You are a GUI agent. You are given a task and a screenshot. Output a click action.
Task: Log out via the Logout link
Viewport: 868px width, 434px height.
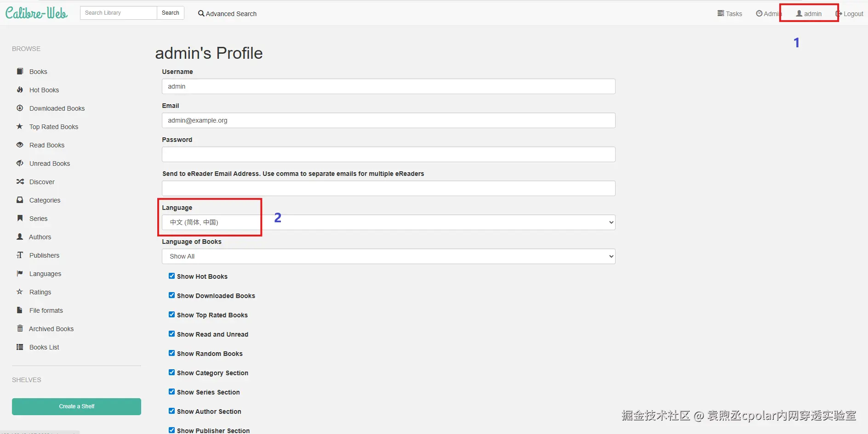850,14
